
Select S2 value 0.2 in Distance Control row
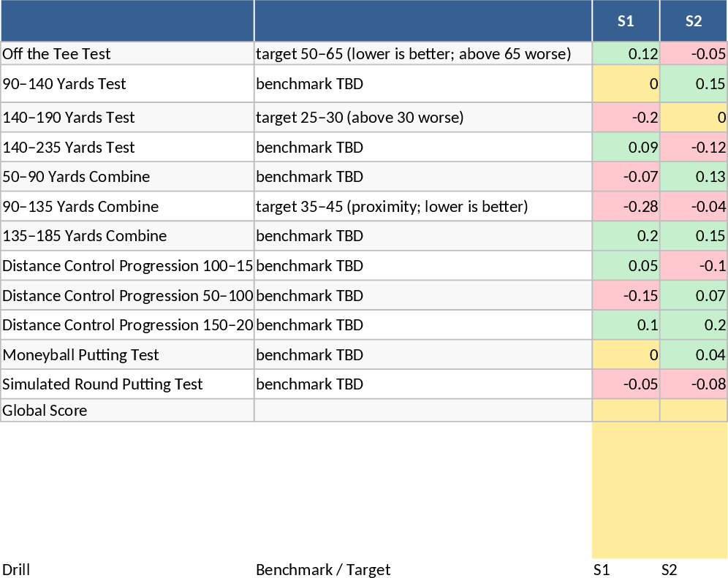click(x=694, y=325)
